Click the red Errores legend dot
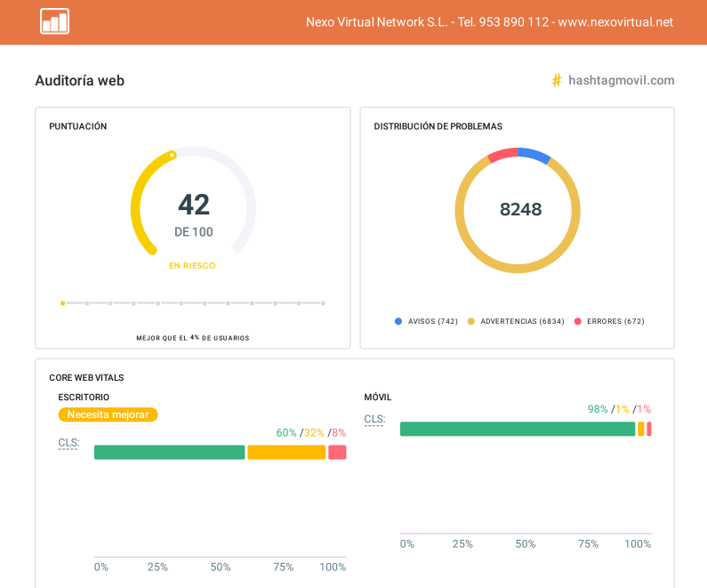Viewport: 707px width, 588px height. [x=578, y=321]
